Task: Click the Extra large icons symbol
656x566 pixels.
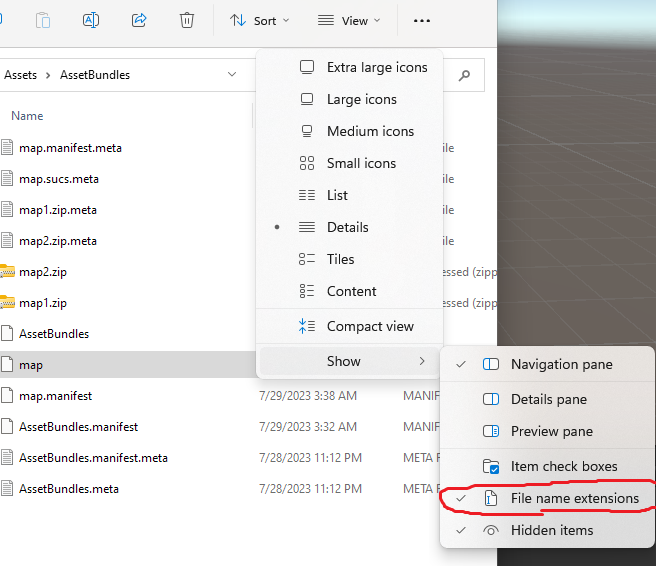Action: [307, 67]
